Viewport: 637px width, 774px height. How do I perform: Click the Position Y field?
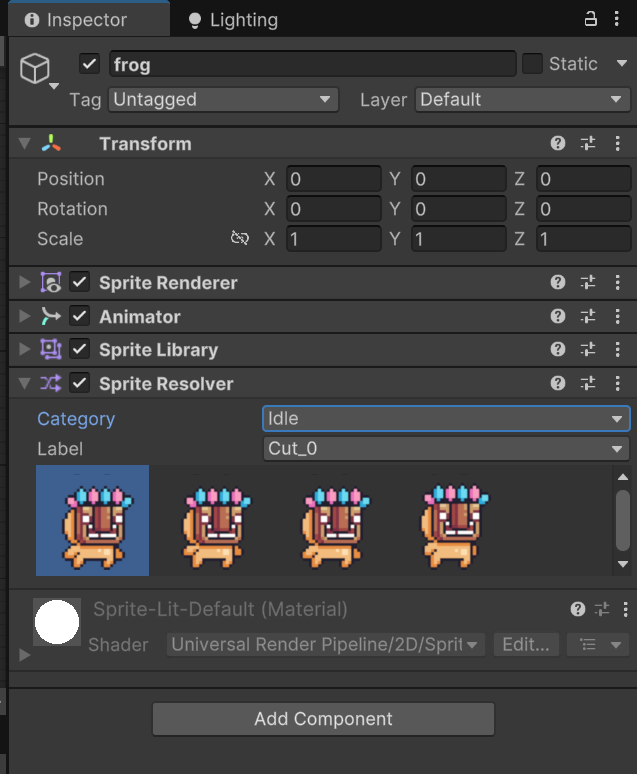pyautogui.click(x=459, y=179)
